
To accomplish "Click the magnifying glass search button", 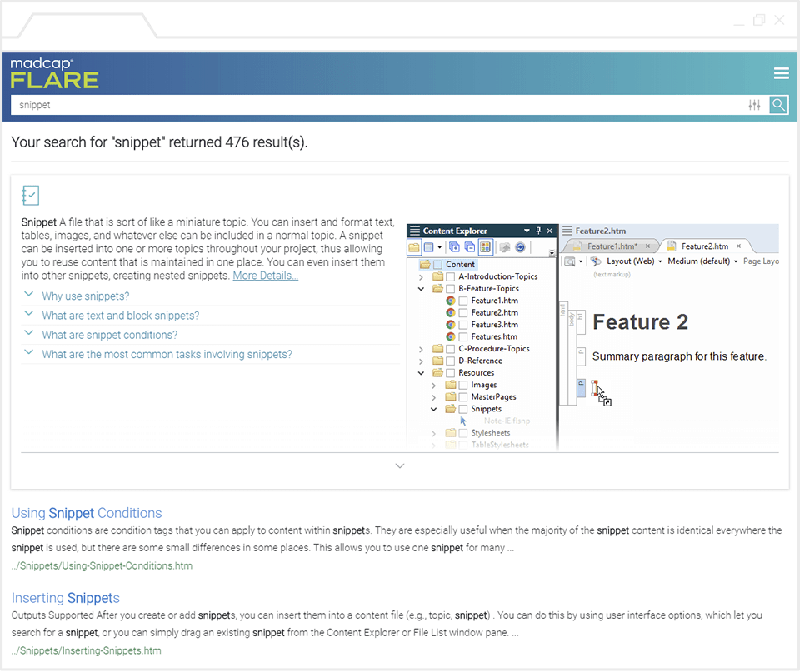I will (x=778, y=105).
